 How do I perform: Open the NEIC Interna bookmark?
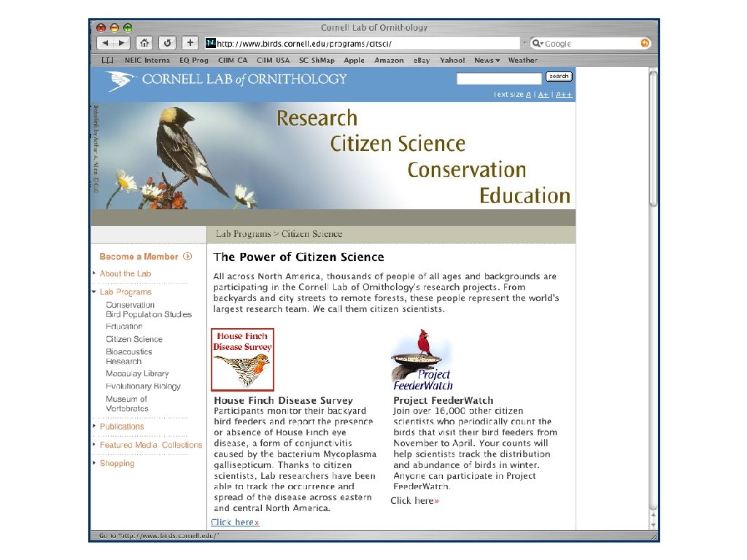(x=147, y=60)
